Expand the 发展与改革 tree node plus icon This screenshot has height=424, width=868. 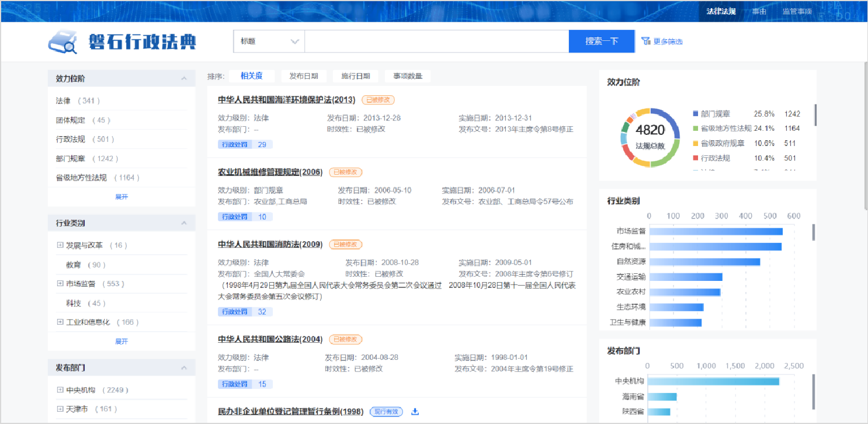(60, 245)
